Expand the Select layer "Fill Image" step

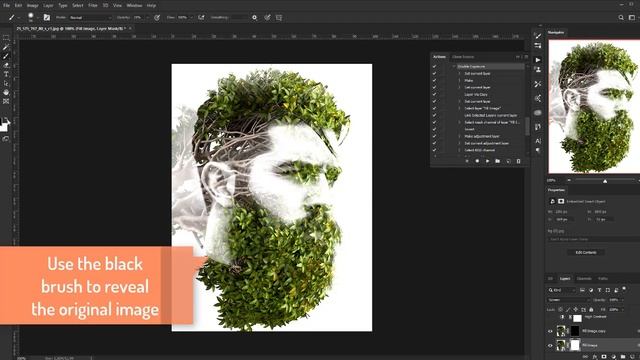[x=459, y=109]
